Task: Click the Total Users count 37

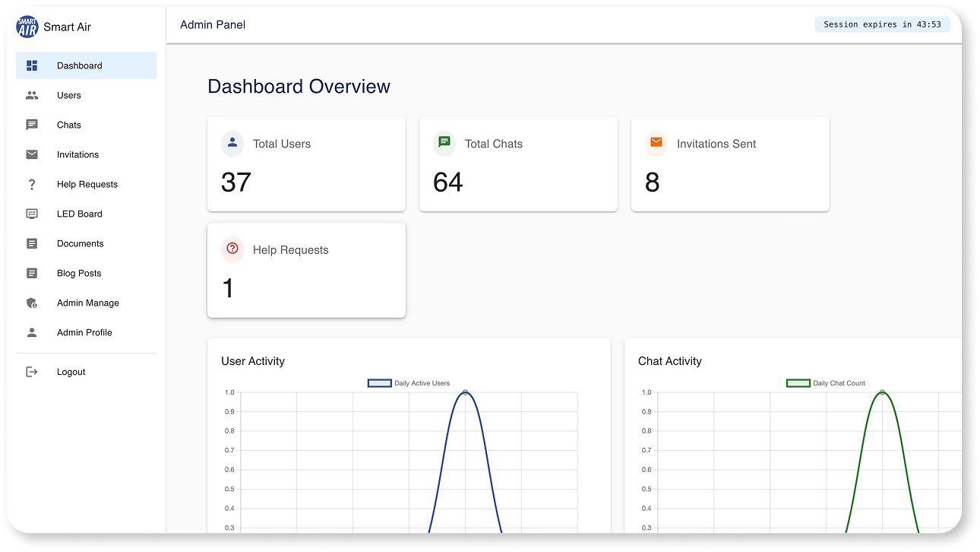Action: (236, 182)
